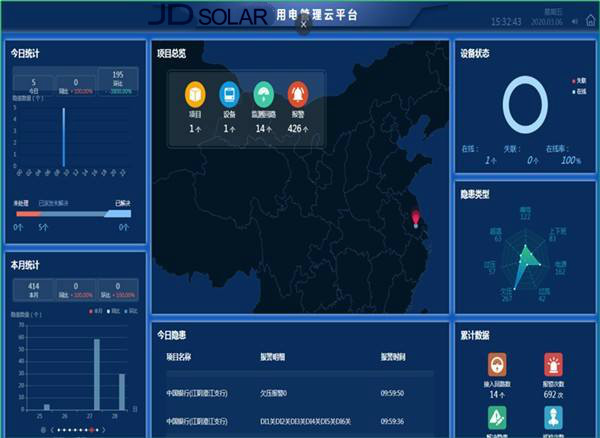Select the 本月 card showing 414

pos(34,290)
